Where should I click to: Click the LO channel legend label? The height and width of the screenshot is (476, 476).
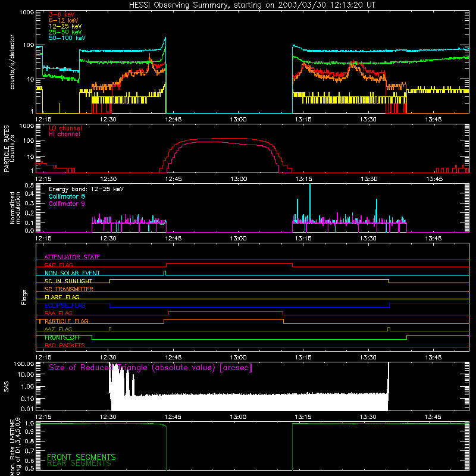(65, 128)
